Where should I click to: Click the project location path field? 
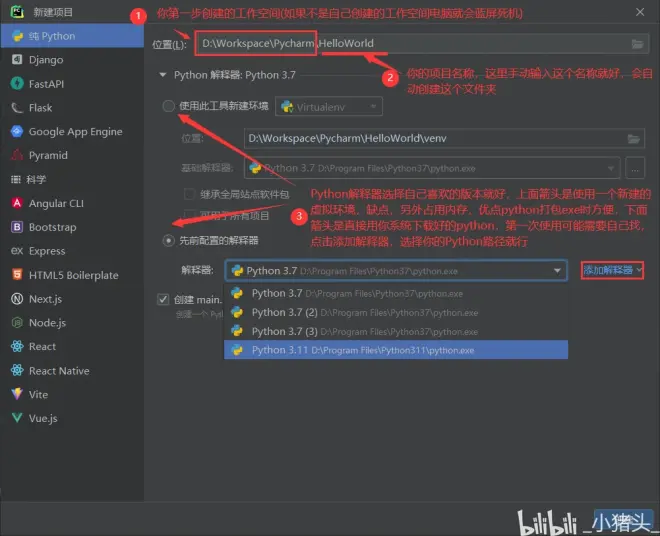pos(410,44)
